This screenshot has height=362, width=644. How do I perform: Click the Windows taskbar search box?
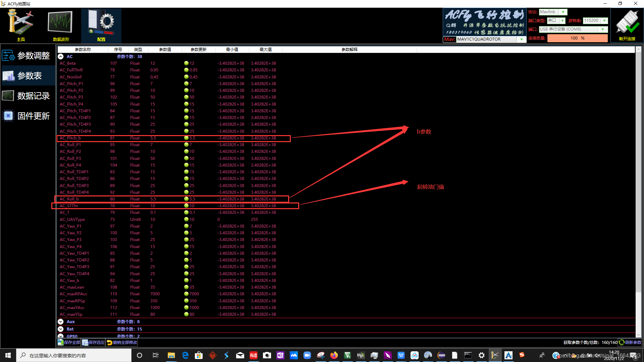[x=74, y=355]
